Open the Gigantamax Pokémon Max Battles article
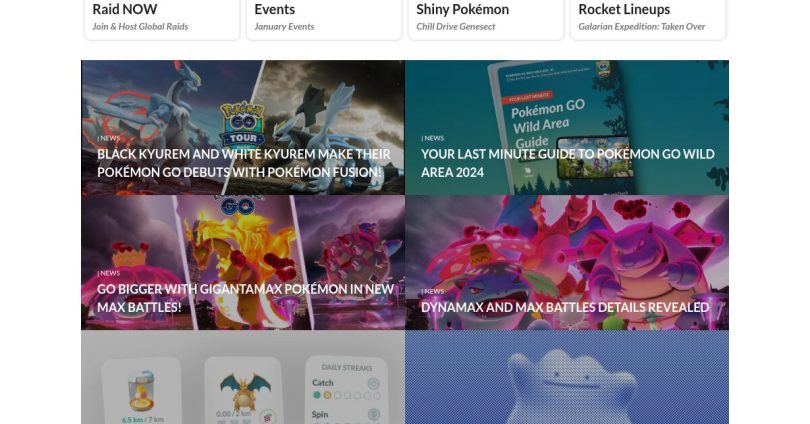The height and width of the screenshot is (424, 810). click(x=243, y=262)
